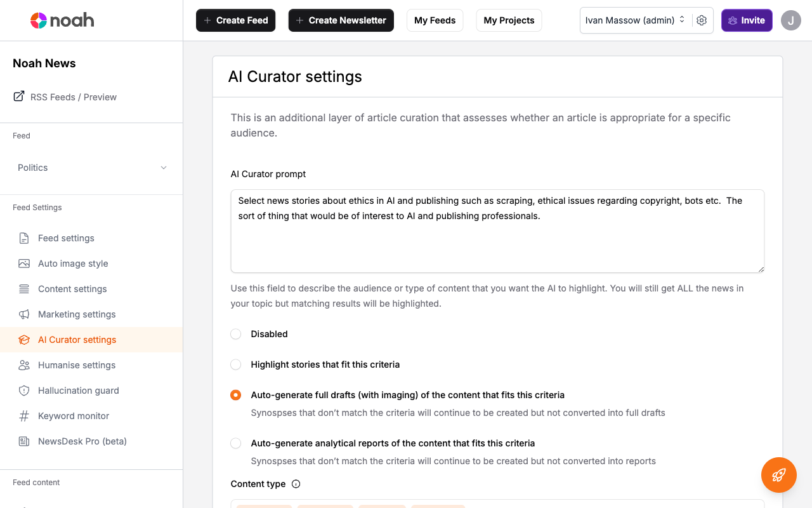Click the Content settings list icon
The height and width of the screenshot is (508, 812).
(23, 289)
